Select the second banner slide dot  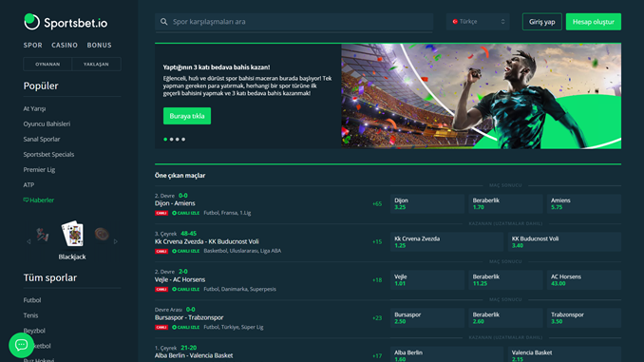(x=171, y=140)
